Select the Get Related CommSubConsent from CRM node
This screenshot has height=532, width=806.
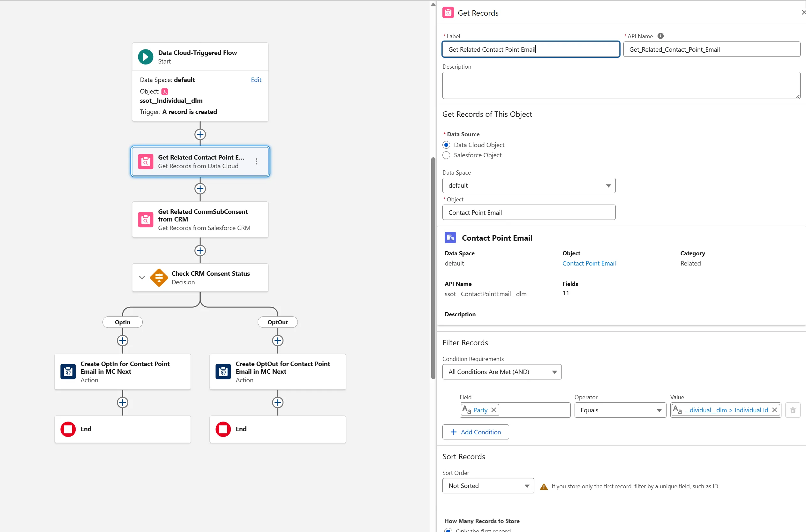tap(200, 220)
